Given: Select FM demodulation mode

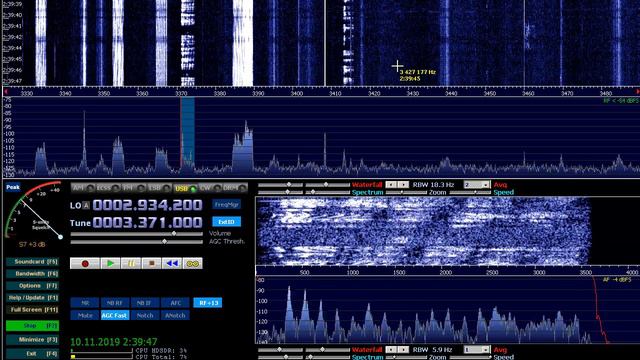Looking at the screenshot, I should [134, 188].
